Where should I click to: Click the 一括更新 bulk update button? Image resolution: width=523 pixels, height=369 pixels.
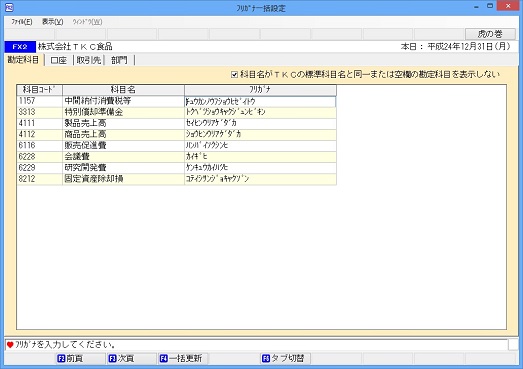tap(183, 359)
